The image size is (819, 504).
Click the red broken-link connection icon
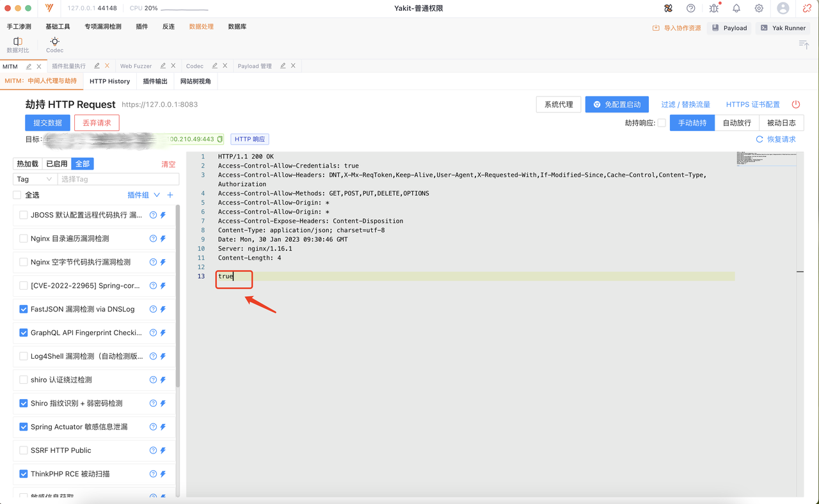[807, 8]
